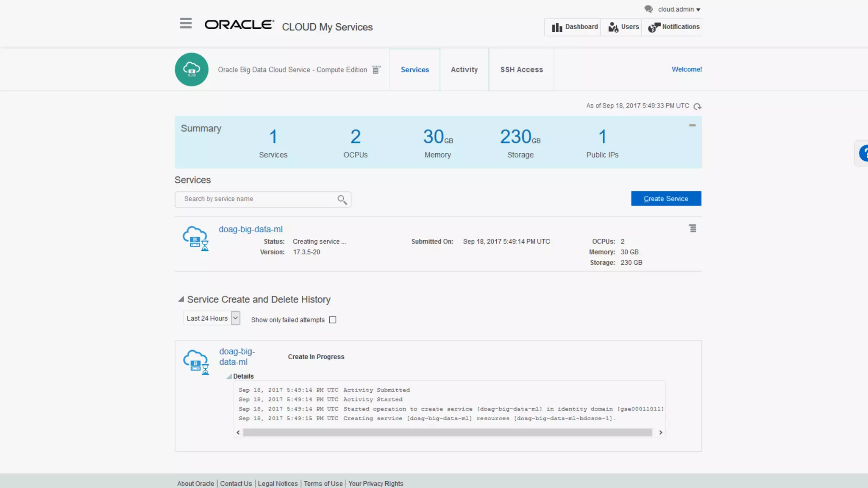
Task: Collapse Service Create and Delete History section
Action: pos(181,299)
